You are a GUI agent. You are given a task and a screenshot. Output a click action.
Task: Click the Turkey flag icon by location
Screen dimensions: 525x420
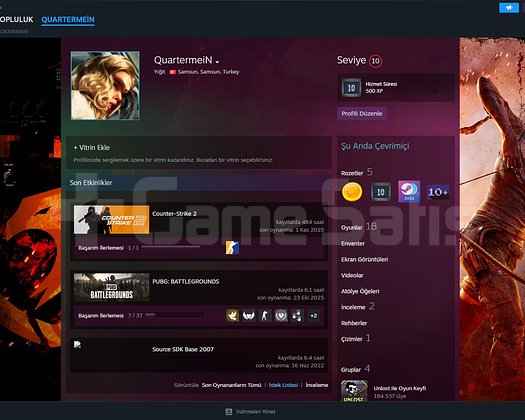coord(173,72)
